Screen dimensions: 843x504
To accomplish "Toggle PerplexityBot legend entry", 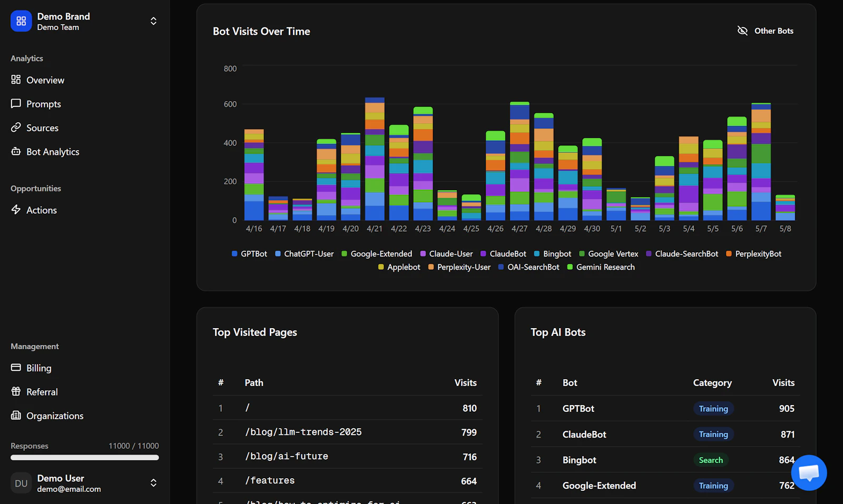I will click(x=754, y=254).
